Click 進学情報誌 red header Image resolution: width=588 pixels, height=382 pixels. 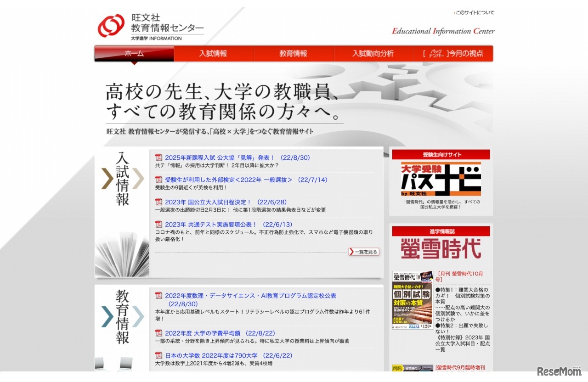(441, 231)
